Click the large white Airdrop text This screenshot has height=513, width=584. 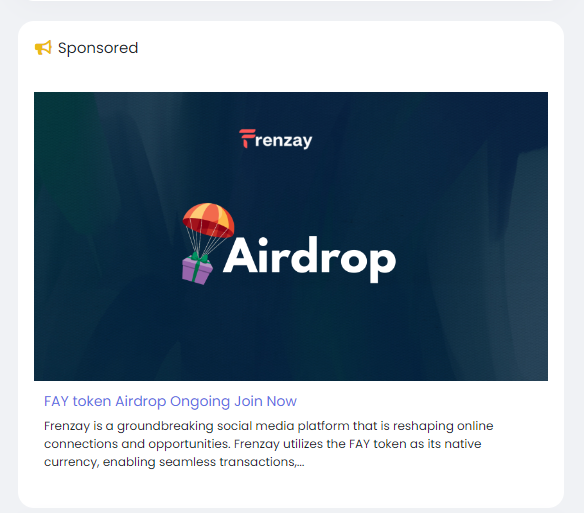(x=310, y=259)
